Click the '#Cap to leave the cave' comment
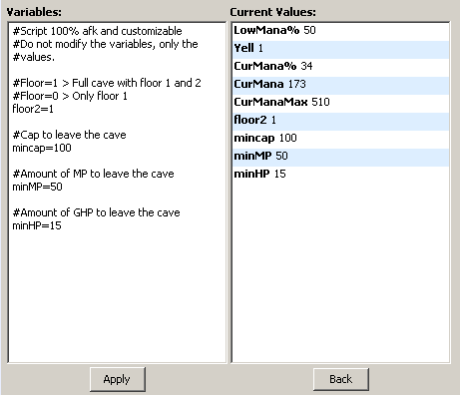The height and width of the screenshot is (395, 460). [69, 135]
